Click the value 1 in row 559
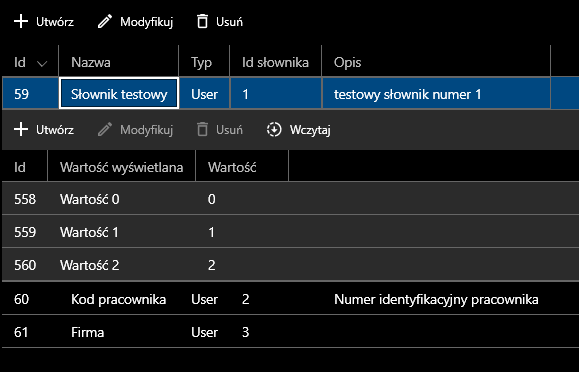 (x=211, y=232)
